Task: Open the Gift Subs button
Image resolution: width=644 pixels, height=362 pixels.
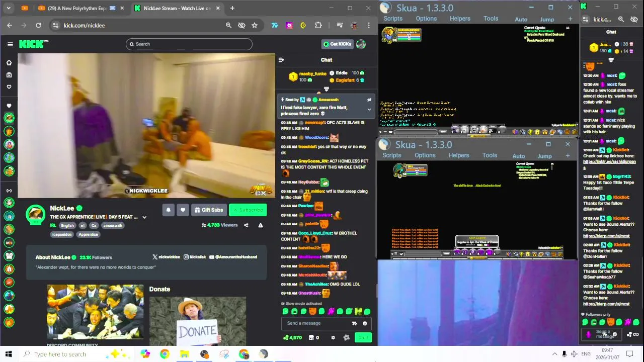Action: click(209, 210)
